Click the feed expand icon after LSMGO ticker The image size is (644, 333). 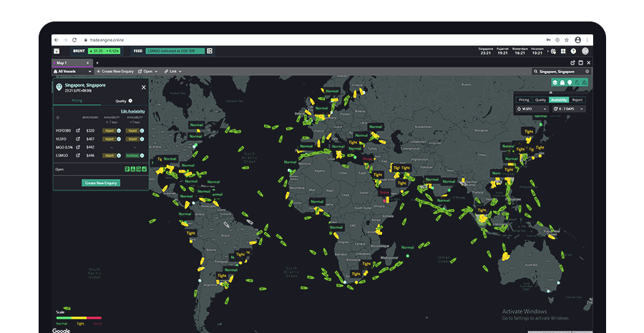[x=210, y=52]
